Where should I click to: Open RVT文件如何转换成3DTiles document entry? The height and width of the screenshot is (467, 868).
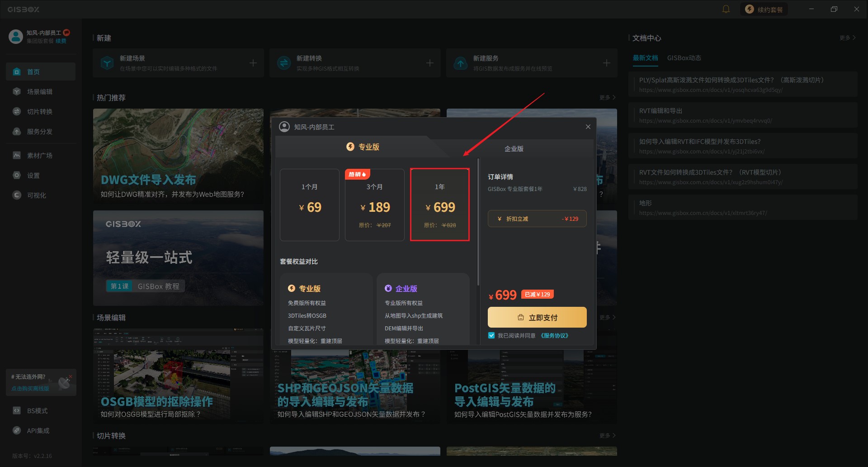(743, 177)
